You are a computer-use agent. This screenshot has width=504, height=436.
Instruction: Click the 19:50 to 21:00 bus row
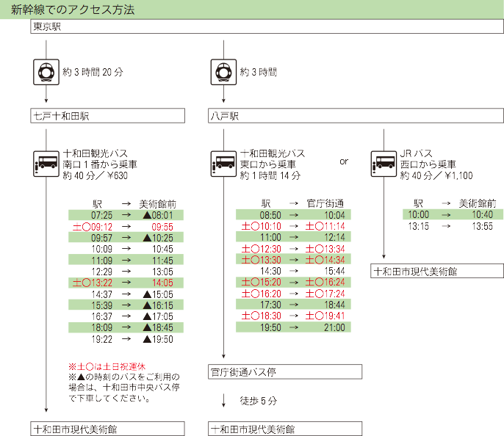point(293,327)
